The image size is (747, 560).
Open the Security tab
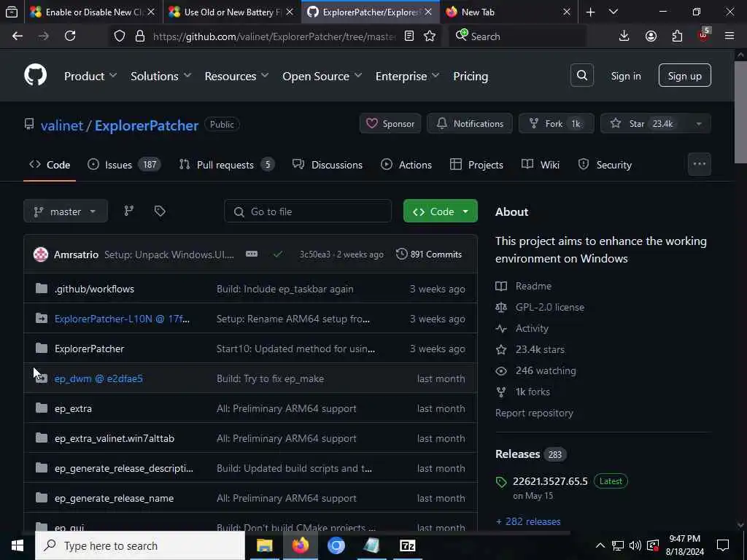[x=605, y=165]
